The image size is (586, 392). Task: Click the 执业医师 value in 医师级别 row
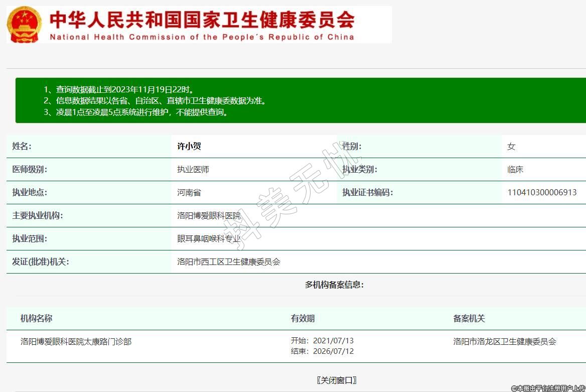click(193, 170)
